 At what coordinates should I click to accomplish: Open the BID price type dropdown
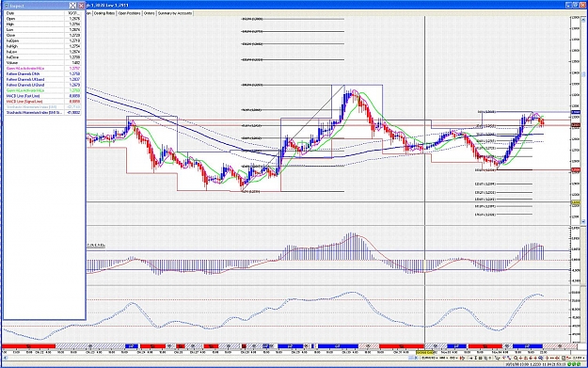(x=453, y=358)
